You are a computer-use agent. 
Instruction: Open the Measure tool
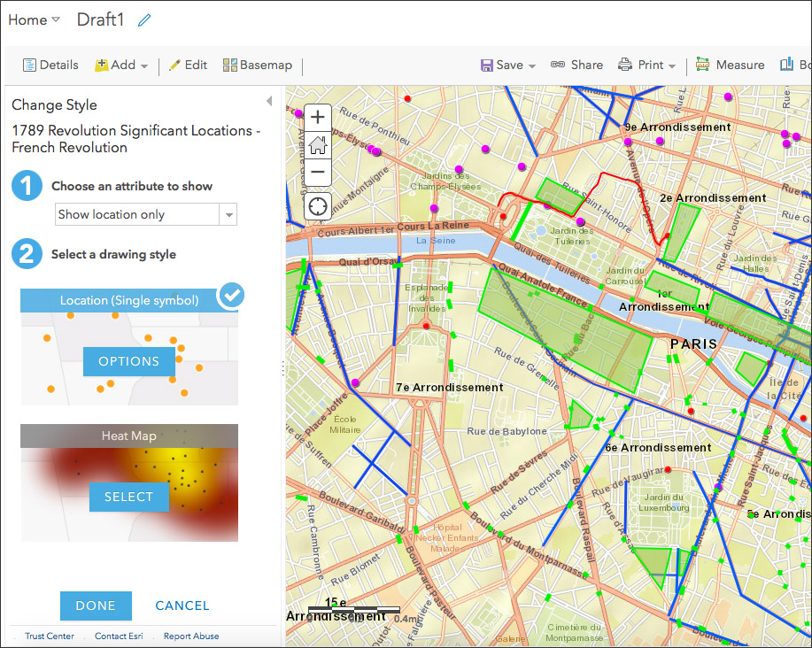(x=731, y=65)
